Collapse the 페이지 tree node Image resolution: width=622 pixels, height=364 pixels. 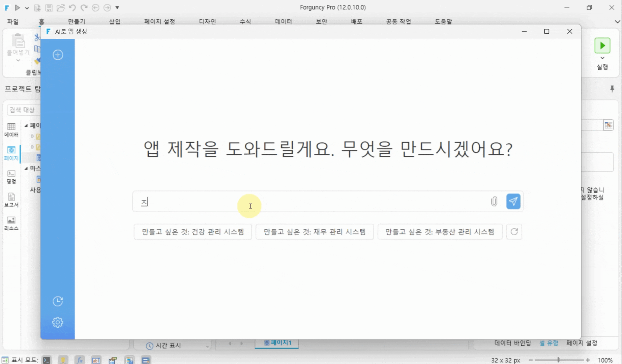coord(26,125)
